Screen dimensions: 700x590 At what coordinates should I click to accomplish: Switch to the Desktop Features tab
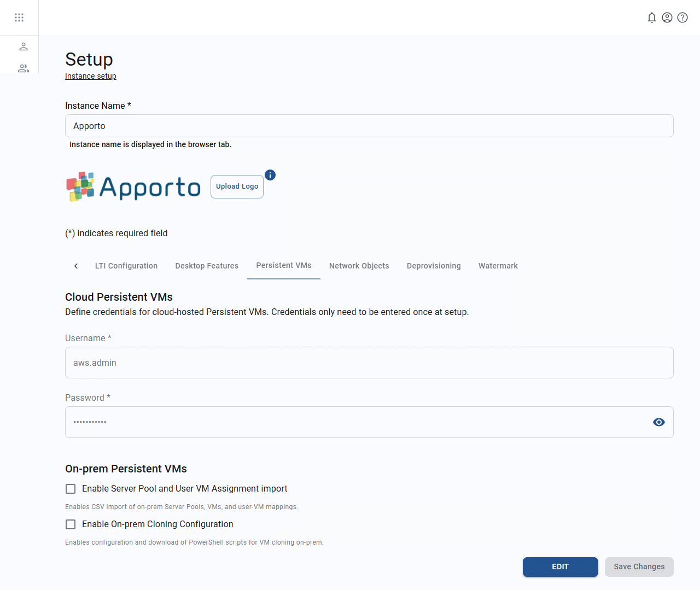click(207, 266)
